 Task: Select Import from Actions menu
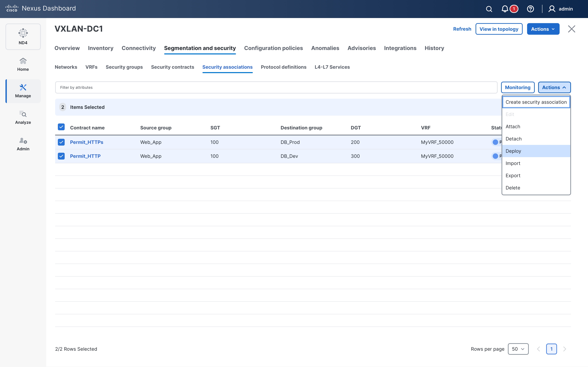coord(536,163)
